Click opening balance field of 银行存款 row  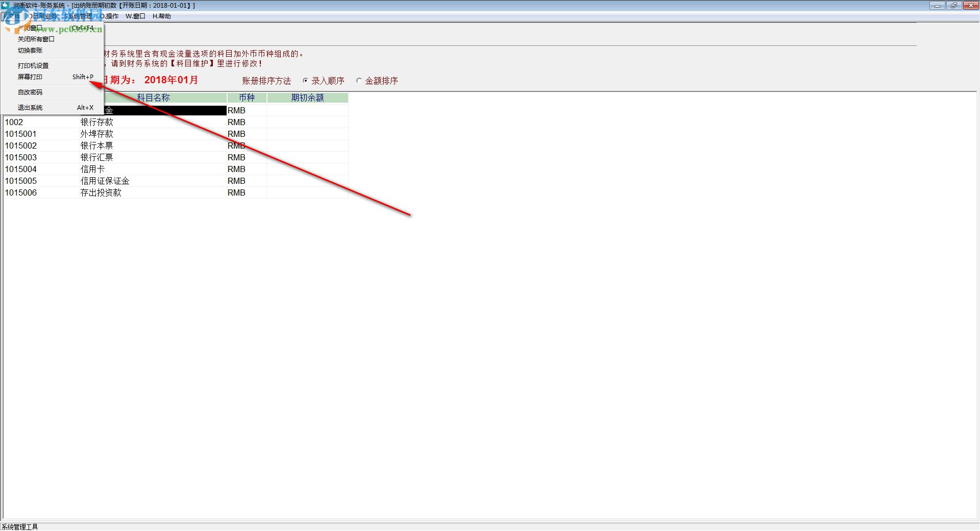[x=307, y=122]
